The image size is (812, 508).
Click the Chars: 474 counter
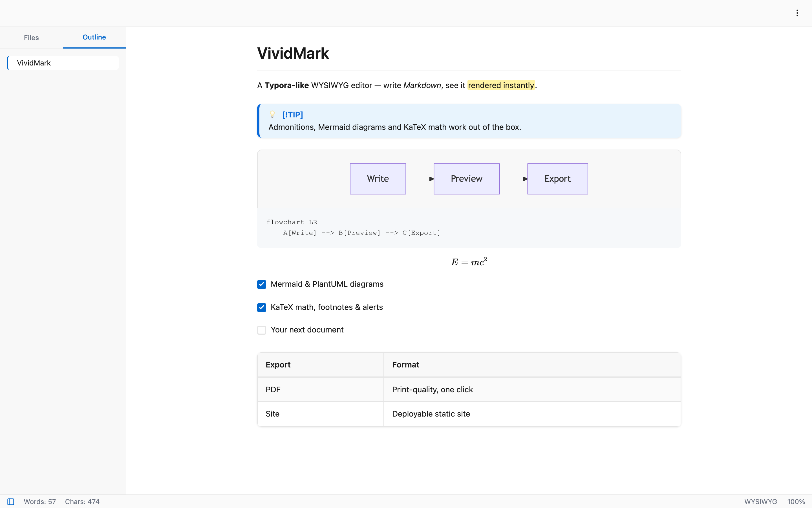pos(82,502)
